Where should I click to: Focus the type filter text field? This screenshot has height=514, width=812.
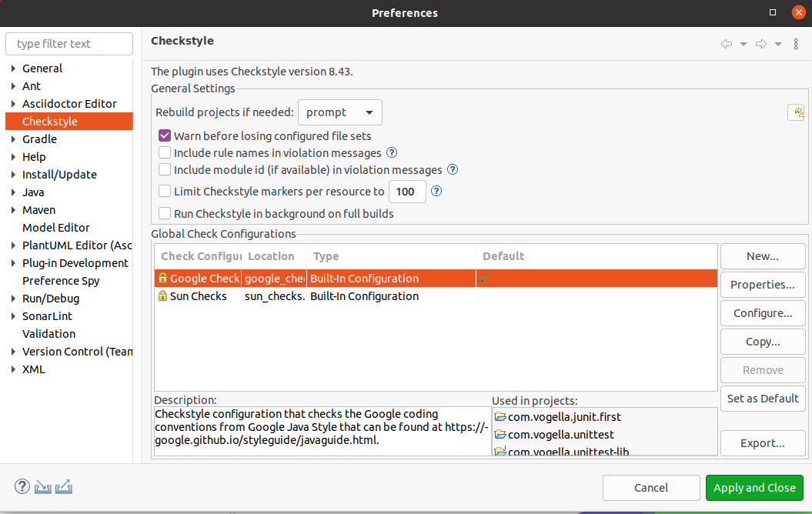coord(69,44)
